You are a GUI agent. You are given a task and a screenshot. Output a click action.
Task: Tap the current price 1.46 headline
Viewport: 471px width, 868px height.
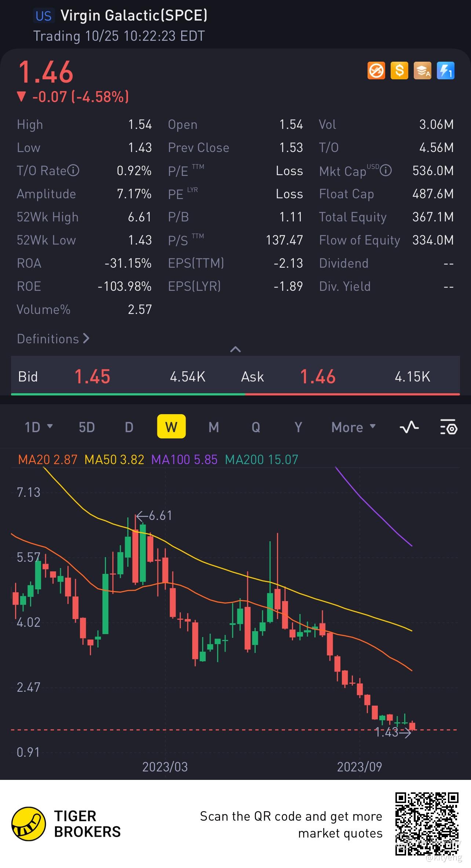(x=46, y=72)
